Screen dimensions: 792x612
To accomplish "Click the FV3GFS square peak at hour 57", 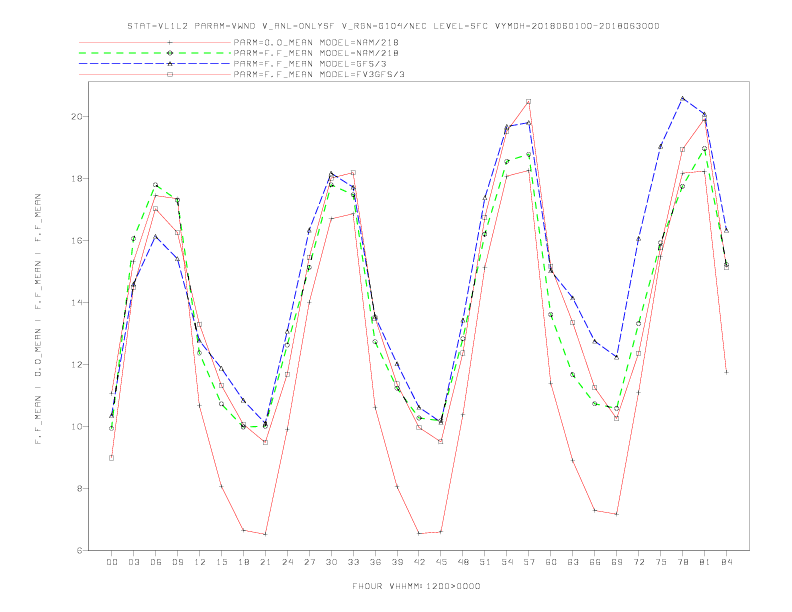I will coord(529,101).
